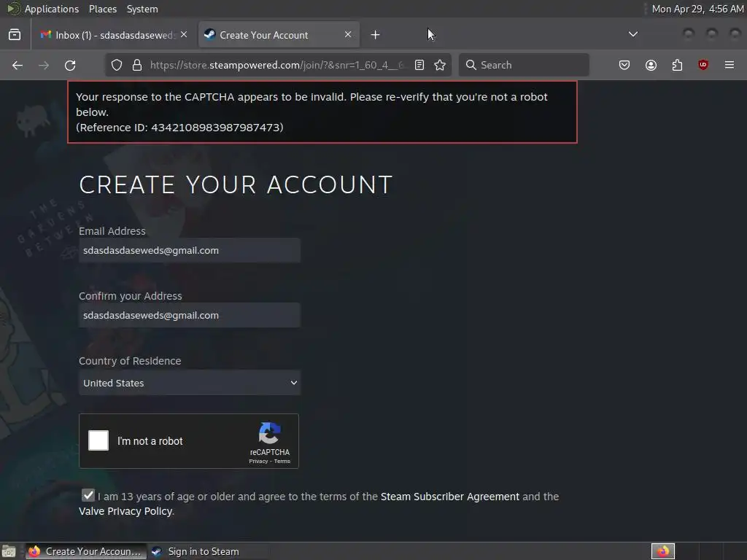Click the Create Your Account heading

coord(236,184)
